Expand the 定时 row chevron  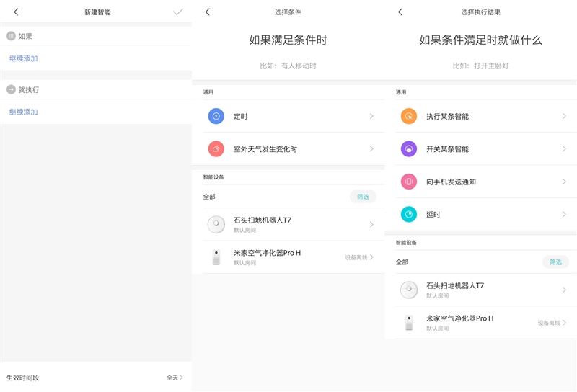tap(371, 116)
